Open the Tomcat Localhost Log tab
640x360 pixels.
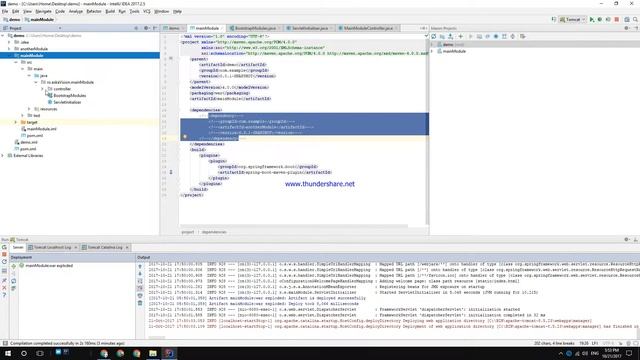tap(52, 247)
